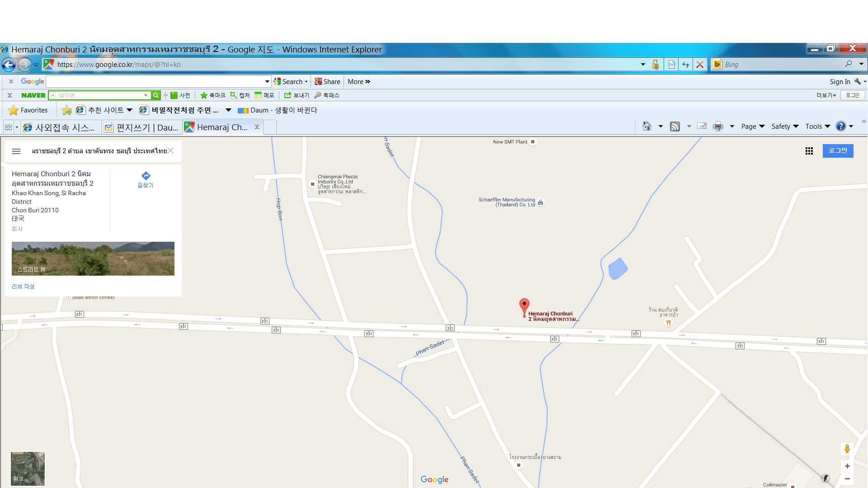Image resolution: width=868 pixels, height=488 pixels.
Task: Click the refresh arrows icon
Action: (x=685, y=65)
